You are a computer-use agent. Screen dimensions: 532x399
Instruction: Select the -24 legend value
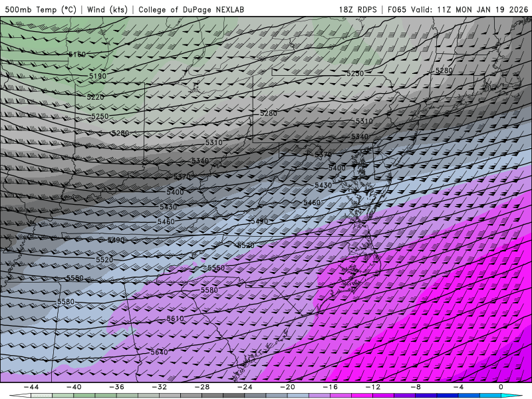pos(245,387)
